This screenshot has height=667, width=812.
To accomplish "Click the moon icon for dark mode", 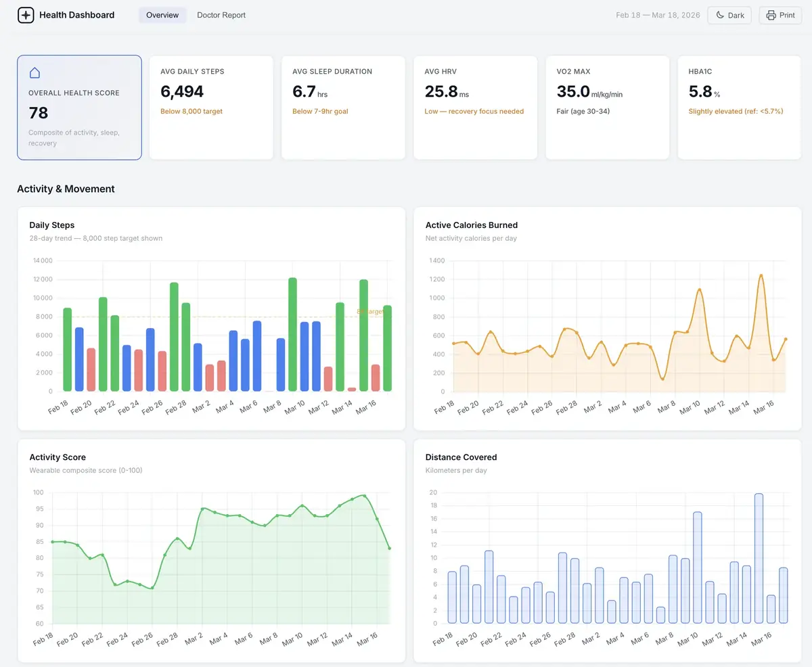I will (720, 15).
